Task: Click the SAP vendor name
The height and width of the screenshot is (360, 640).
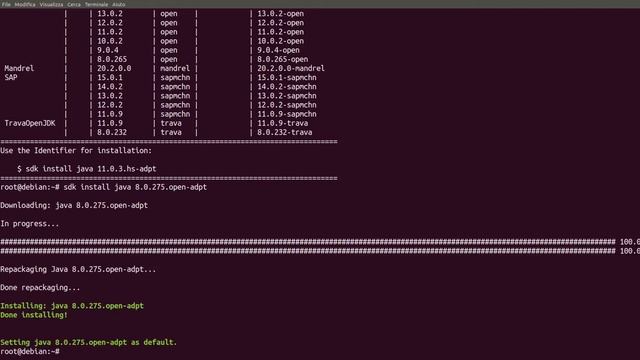Action: [x=11, y=78]
